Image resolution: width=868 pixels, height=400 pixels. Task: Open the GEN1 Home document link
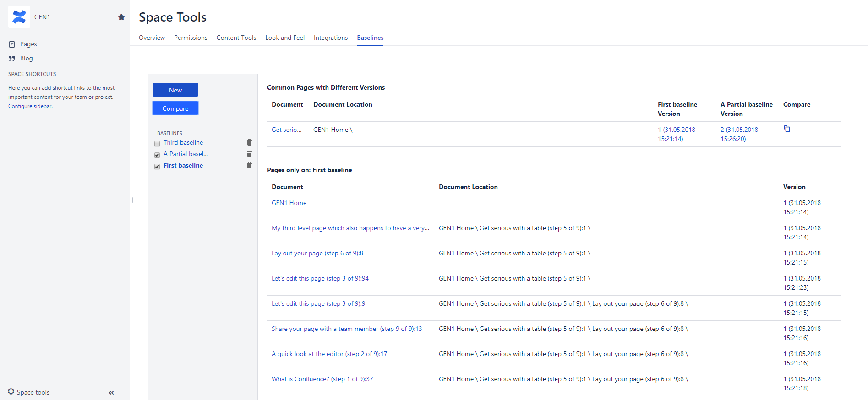point(289,203)
